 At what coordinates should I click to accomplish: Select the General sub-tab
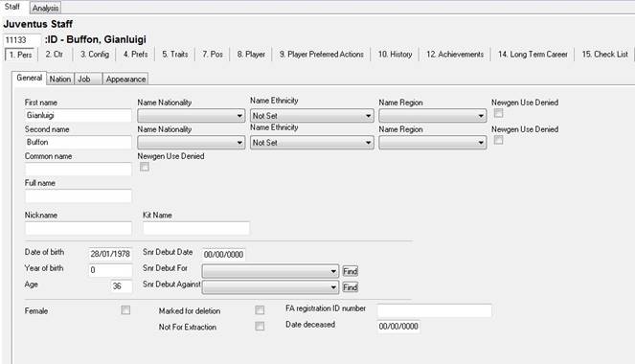(x=29, y=78)
